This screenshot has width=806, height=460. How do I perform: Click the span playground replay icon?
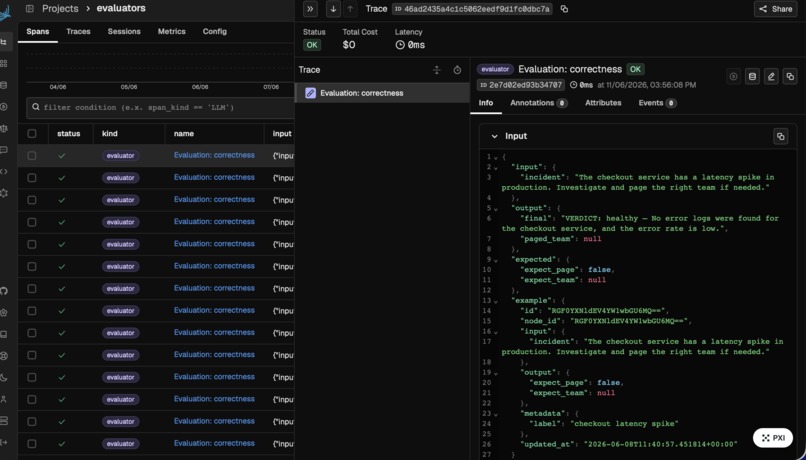(x=734, y=77)
